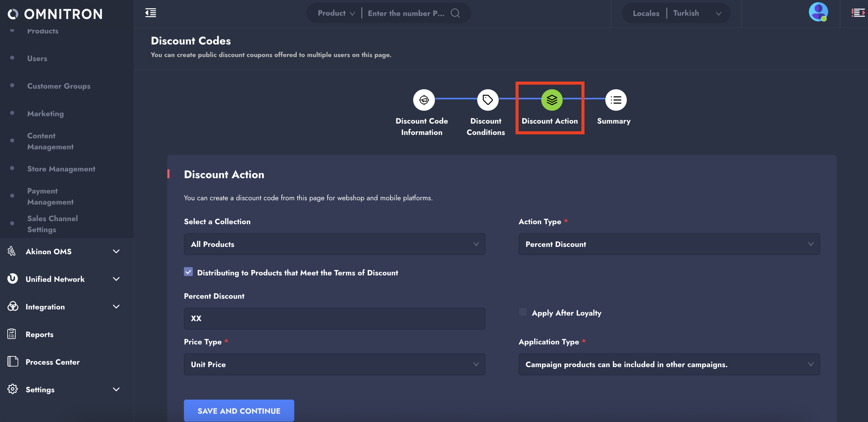Collapse the sidebar with the menu fold icon
This screenshot has width=868, height=422.
tap(150, 13)
